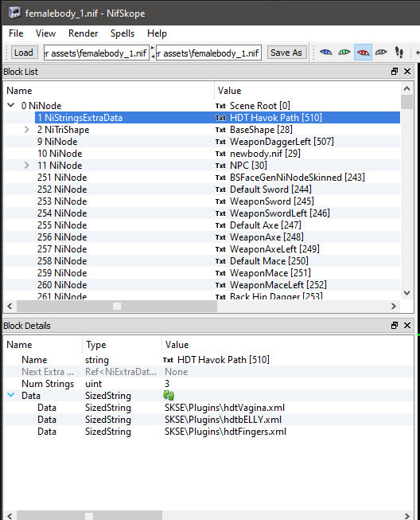Click Block List horizontal scrollbar right arrow
The height and width of the screenshot is (520, 420).
394,306
